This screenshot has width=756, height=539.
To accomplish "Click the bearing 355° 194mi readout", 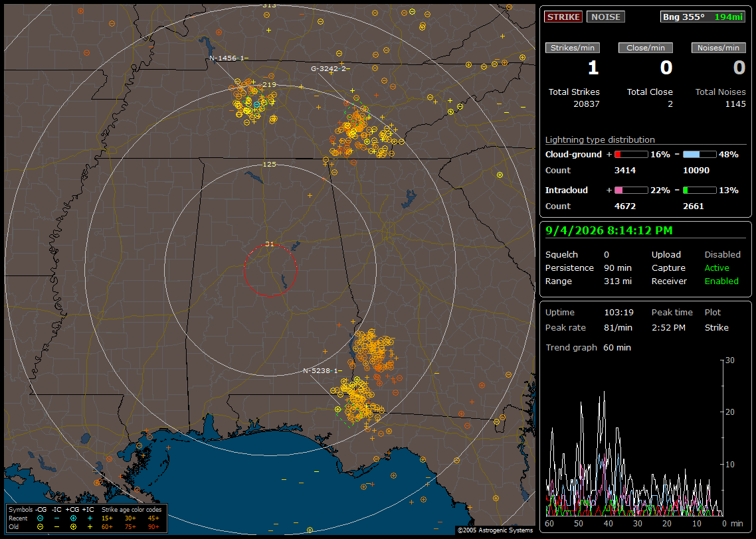I will coord(703,17).
